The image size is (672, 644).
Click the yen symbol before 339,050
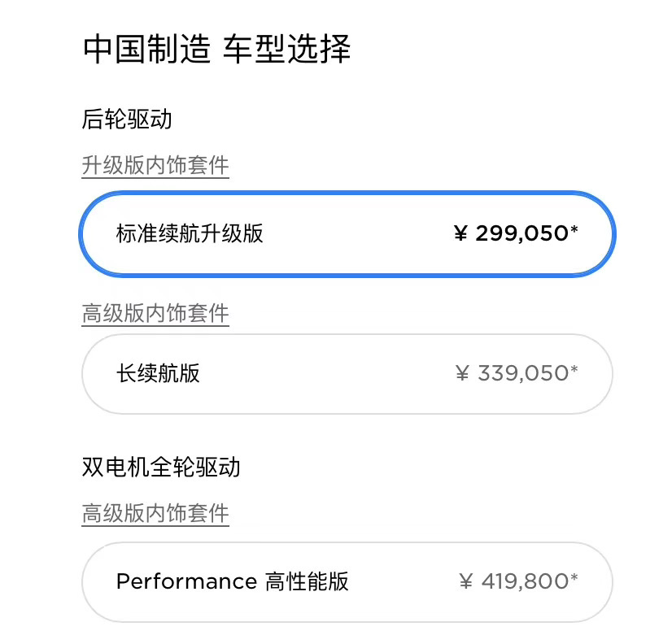(x=463, y=373)
